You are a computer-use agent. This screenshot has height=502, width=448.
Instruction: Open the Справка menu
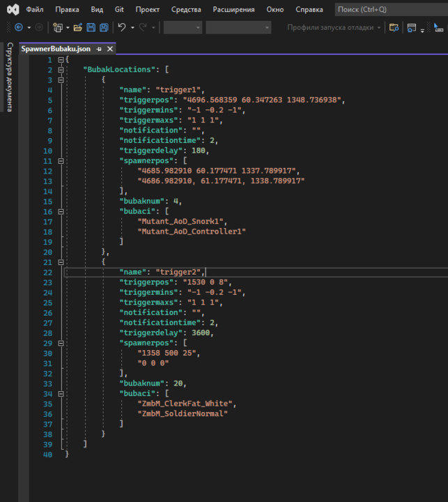[x=309, y=10]
